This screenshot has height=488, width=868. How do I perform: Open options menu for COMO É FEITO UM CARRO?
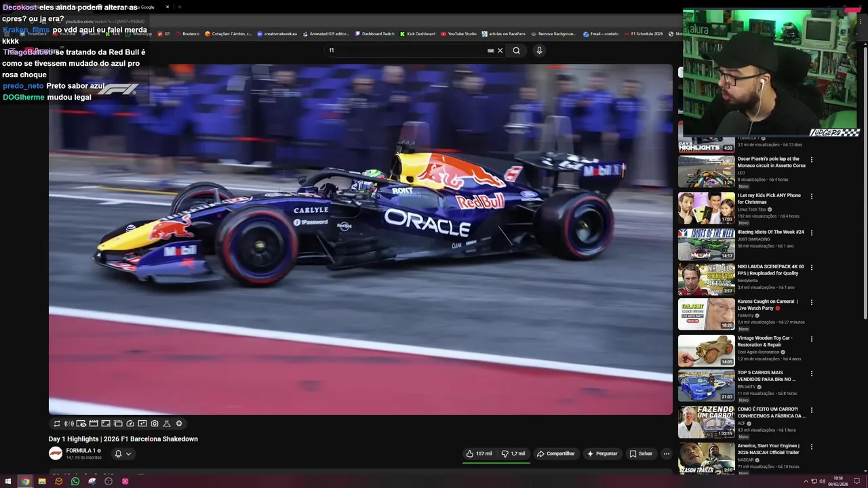812,410
